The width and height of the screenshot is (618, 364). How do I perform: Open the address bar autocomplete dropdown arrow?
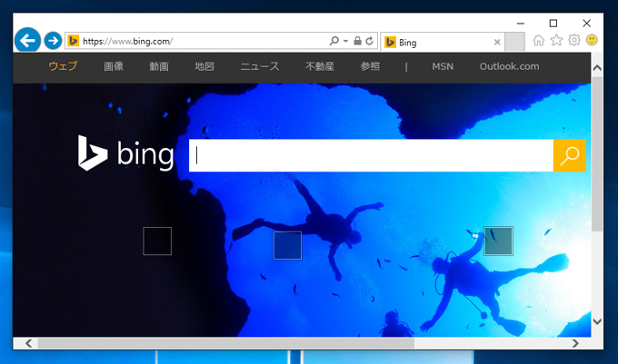(345, 41)
